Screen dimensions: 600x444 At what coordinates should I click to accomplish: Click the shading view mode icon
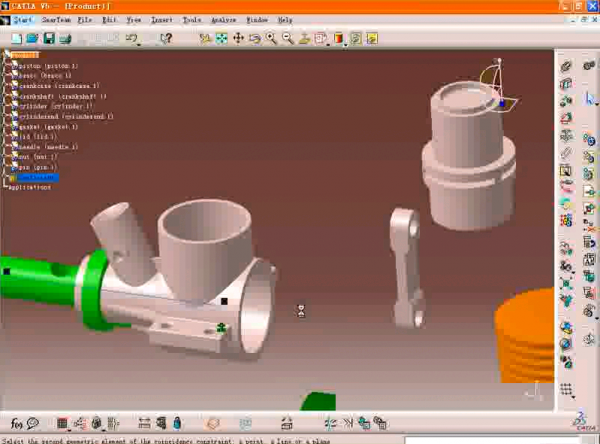(x=338, y=38)
